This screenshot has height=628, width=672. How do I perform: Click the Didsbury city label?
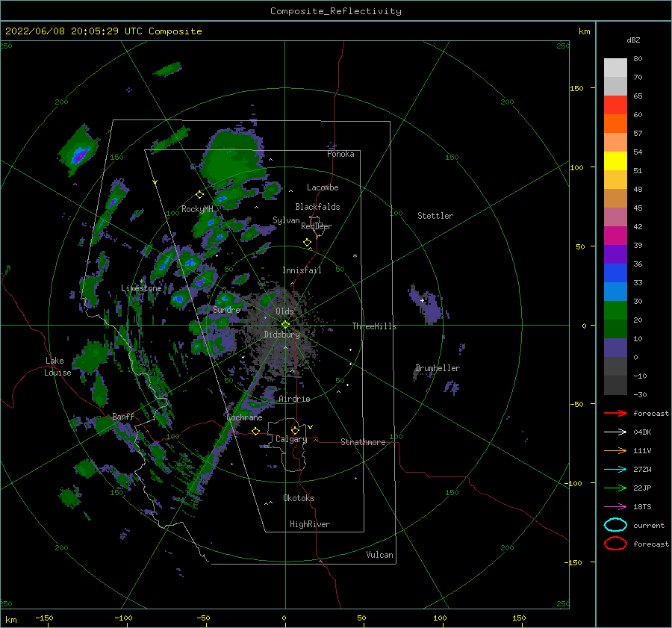[x=281, y=335]
